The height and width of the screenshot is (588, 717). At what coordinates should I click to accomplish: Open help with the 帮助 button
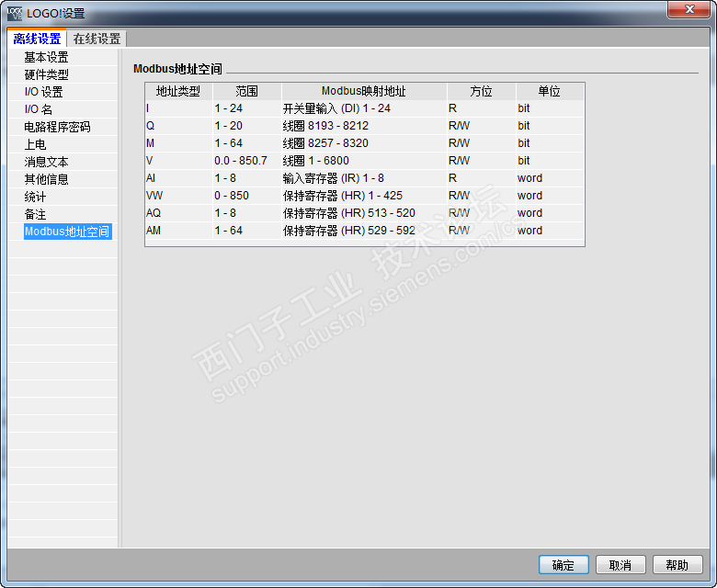click(x=677, y=565)
